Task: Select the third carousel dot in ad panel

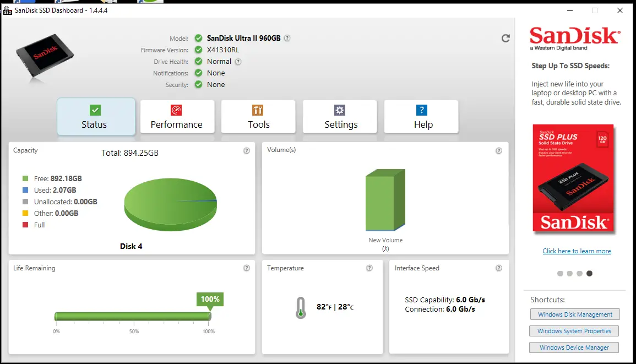Action: click(x=580, y=274)
